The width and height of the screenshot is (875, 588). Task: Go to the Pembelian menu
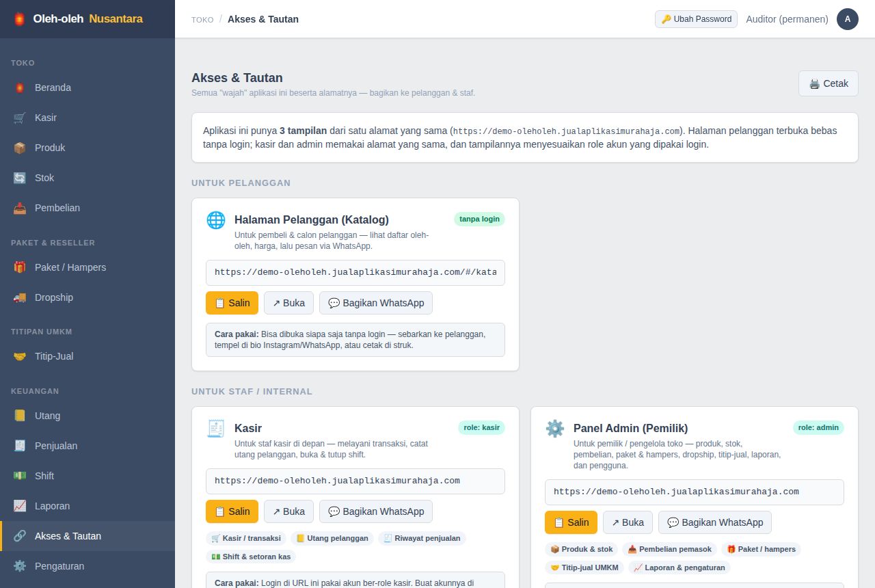coord(87,208)
